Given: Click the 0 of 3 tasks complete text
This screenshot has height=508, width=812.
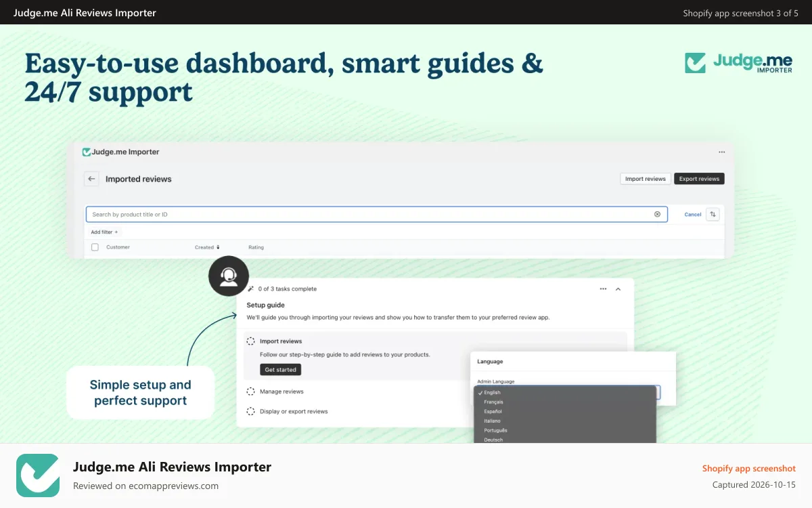Looking at the screenshot, I should 288,289.
